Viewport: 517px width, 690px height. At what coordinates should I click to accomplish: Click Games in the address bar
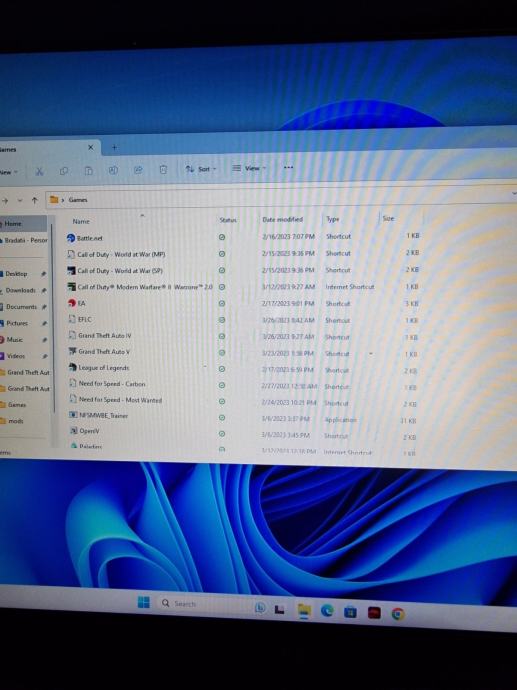[78, 199]
